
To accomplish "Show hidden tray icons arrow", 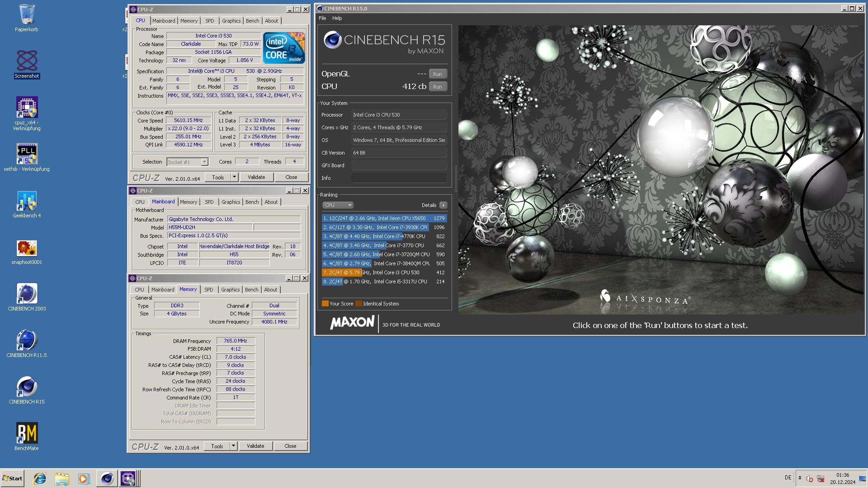I will click(x=800, y=478).
